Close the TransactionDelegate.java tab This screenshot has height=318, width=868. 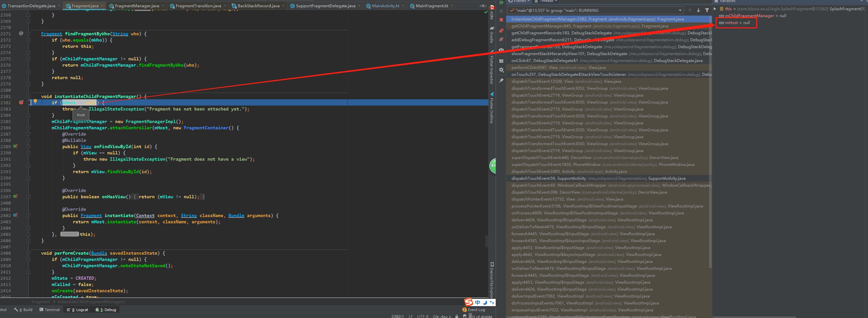pyautogui.click(x=59, y=6)
